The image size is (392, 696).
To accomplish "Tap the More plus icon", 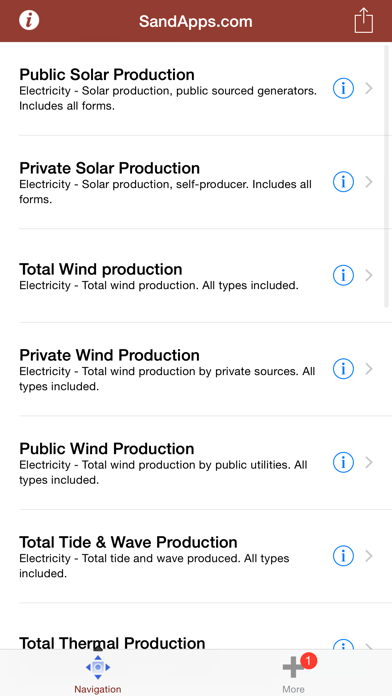I will 293,667.
